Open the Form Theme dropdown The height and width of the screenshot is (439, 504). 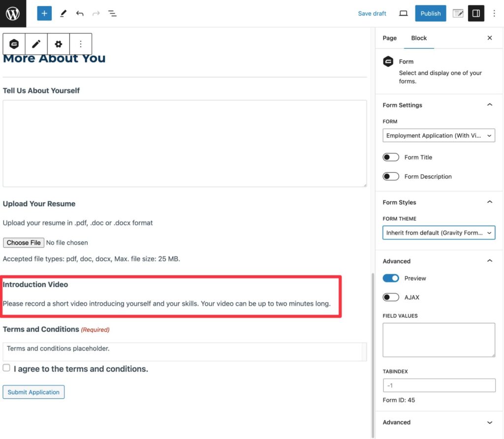pyautogui.click(x=439, y=233)
